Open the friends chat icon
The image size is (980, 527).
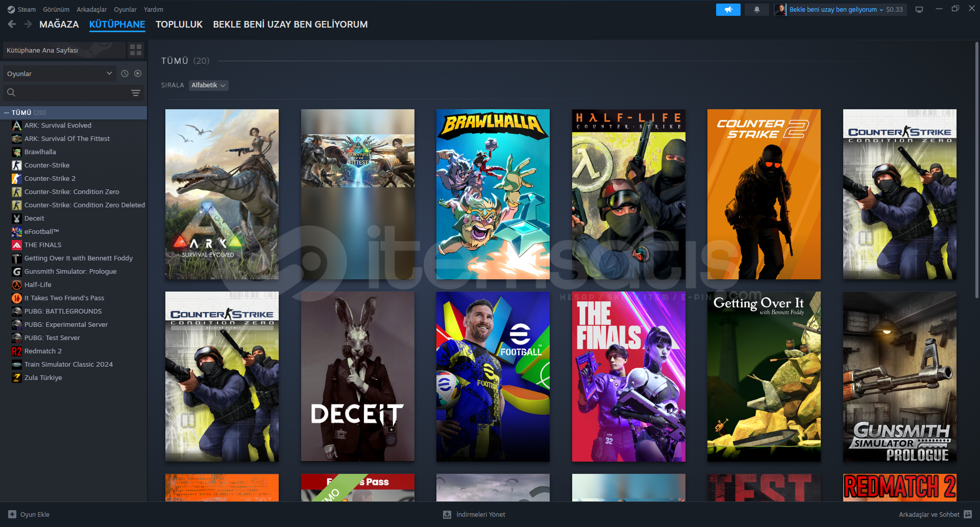[968, 514]
